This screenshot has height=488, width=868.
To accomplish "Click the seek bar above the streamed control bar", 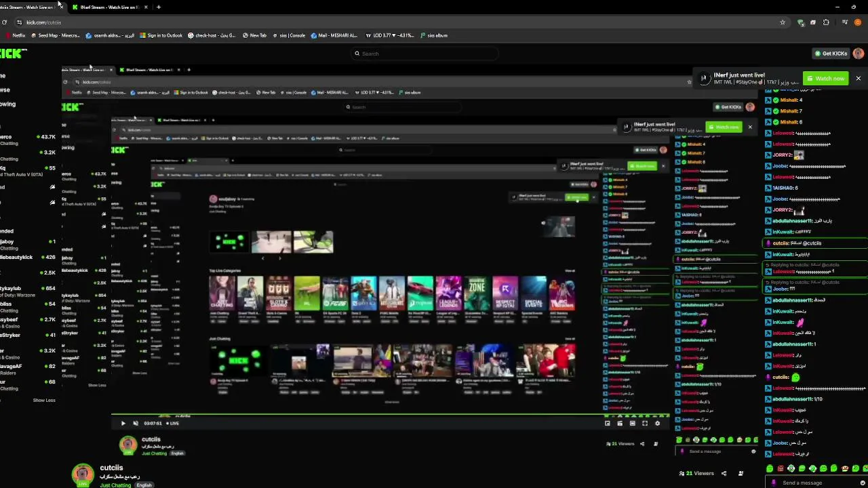I will (x=390, y=415).
